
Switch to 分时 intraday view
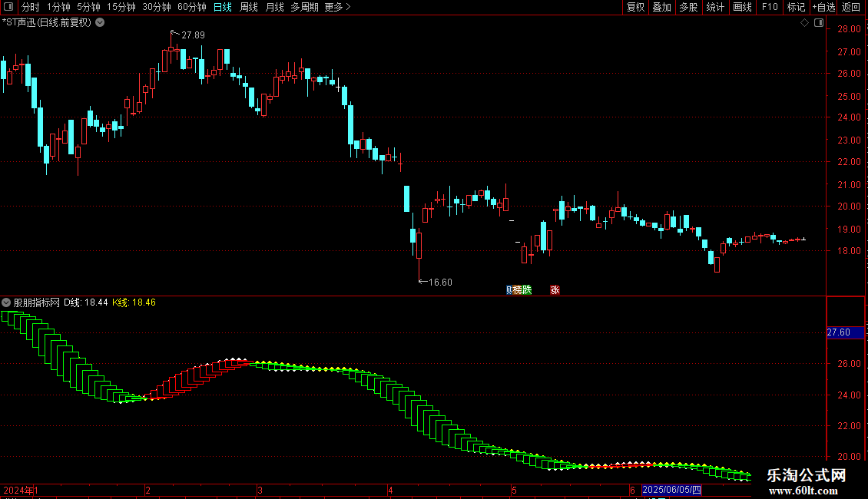pyautogui.click(x=31, y=7)
